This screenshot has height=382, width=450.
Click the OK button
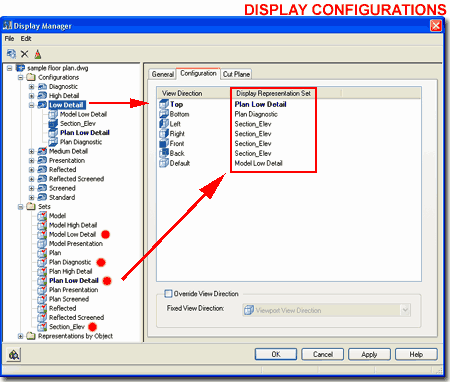point(276,354)
